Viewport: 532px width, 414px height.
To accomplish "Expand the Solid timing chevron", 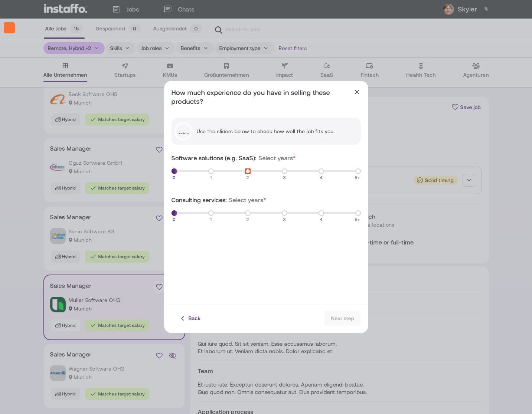I will pos(469,180).
